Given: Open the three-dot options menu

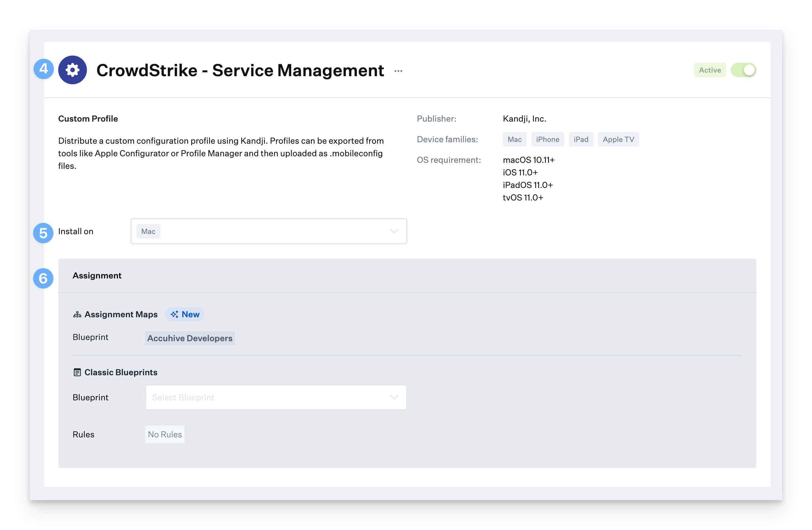Looking at the screenshot, I should click(x=398, y=71).
